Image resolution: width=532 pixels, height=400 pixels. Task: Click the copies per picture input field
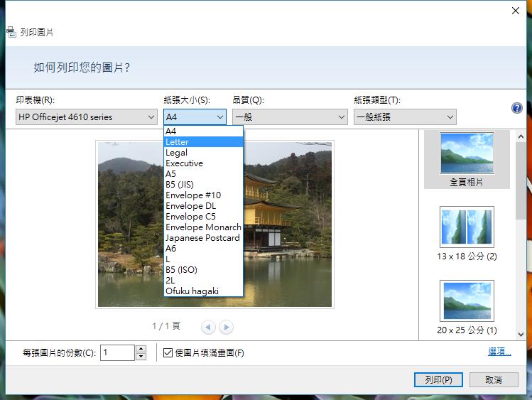[x=116, y=352]
